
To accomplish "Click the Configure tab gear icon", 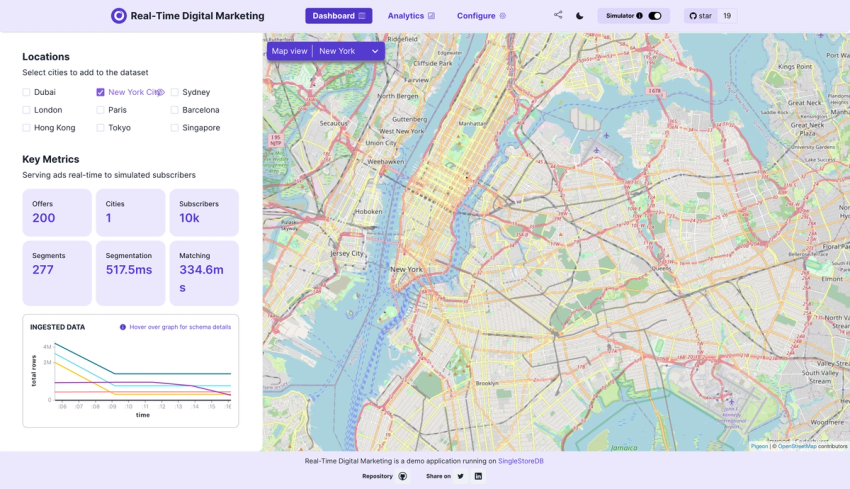I will click(x=503, y=16).
